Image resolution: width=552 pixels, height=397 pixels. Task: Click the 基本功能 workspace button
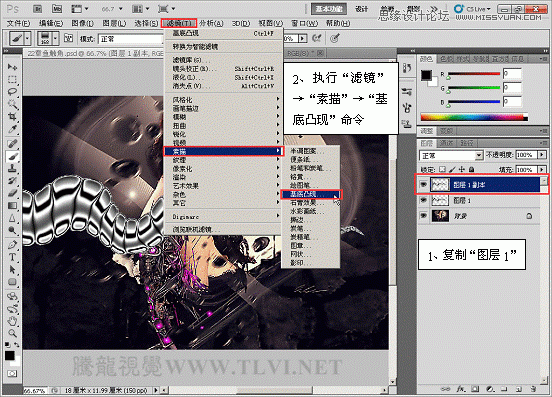point(329,9)
